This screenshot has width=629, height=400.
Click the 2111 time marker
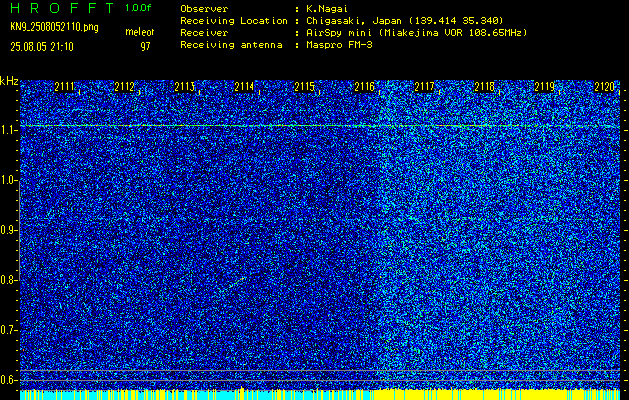65,87
